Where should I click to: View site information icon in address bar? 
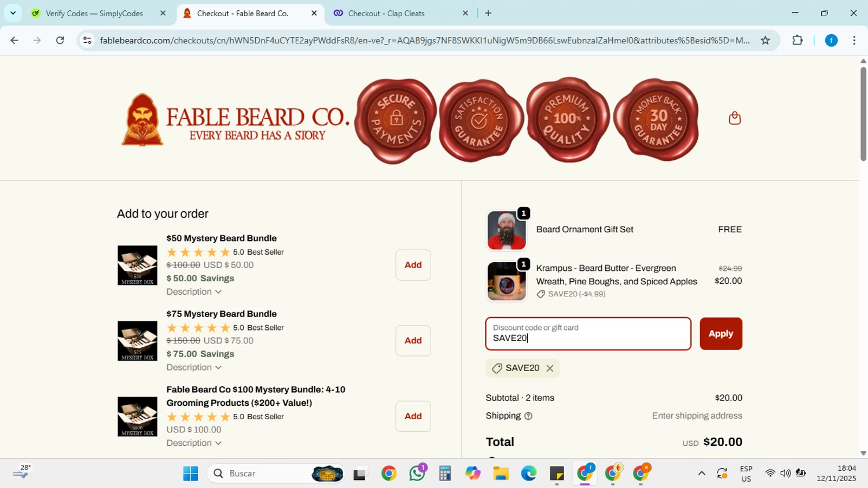click(87, 40)
